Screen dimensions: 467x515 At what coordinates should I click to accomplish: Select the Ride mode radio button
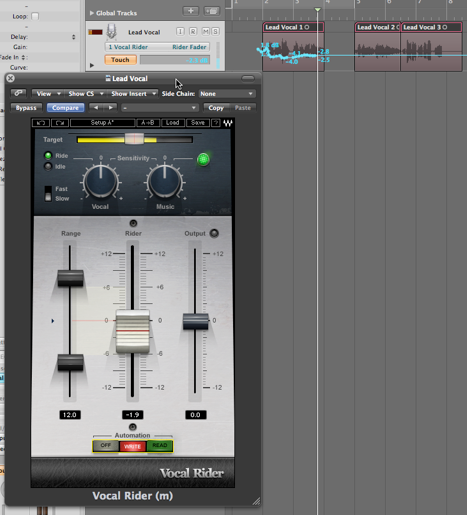[48, 155]
